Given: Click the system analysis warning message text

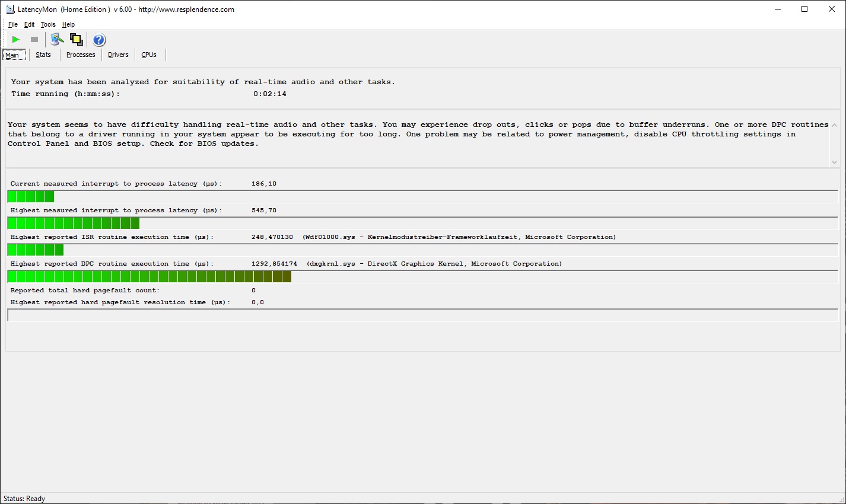Looking at the screenshot, I should point(418,134).
